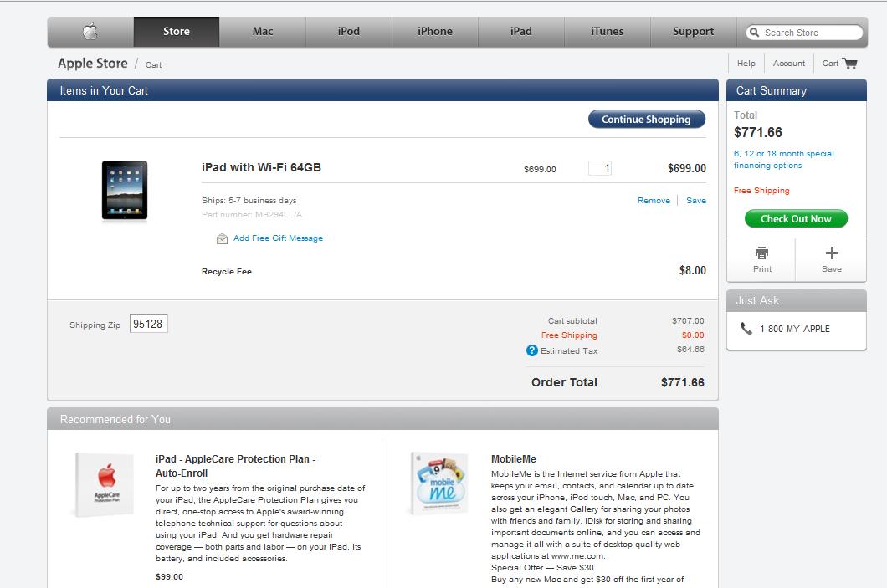887x588 pixels.
Task: Click the Ships 5-7 business days text
Action: point(249,200)
